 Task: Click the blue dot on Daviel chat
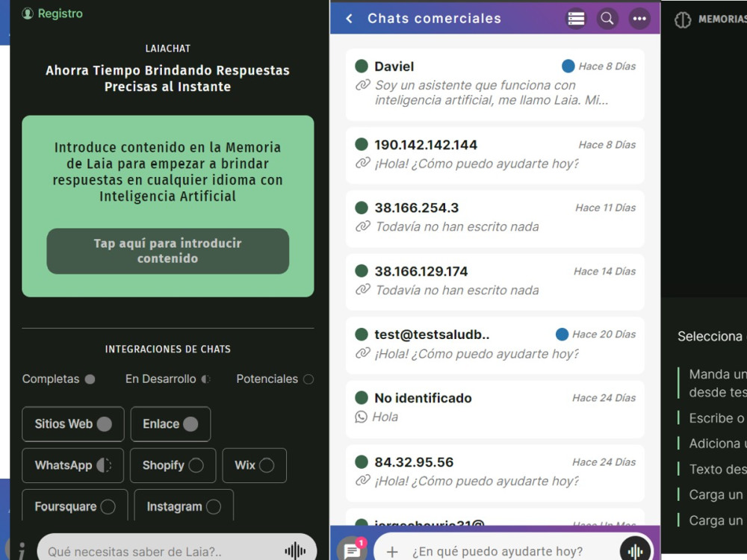coord(568,66)
